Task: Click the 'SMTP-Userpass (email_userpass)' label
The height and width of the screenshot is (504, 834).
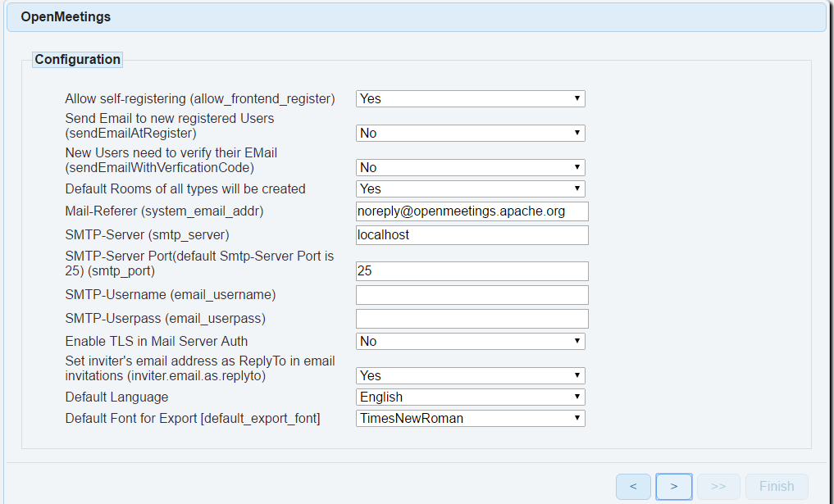Action: click(x=166, y=319)
